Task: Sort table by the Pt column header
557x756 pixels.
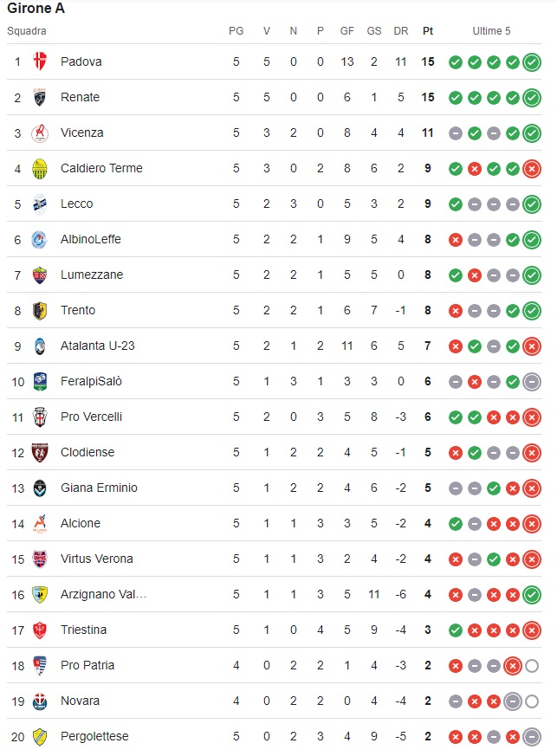Action: [x=428, y=31]
